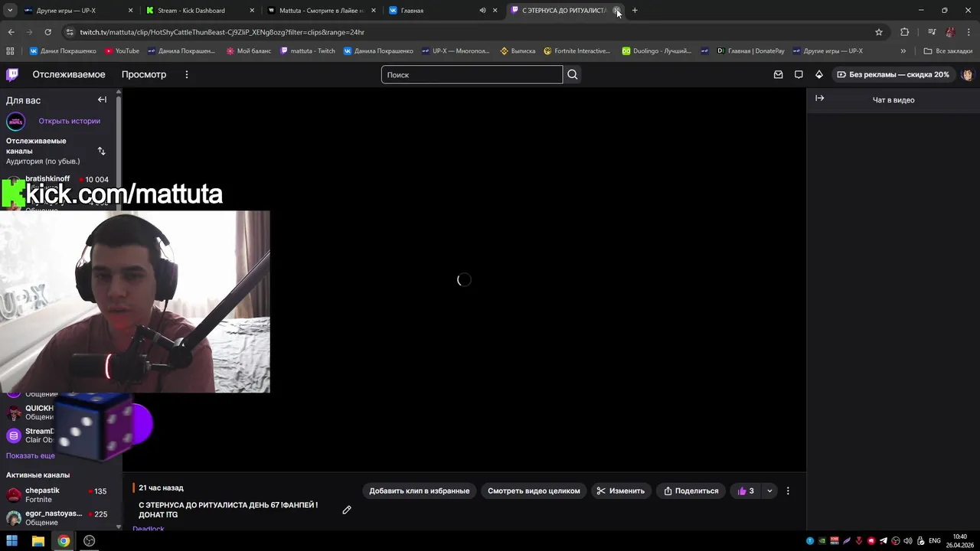Open StreamD channel avatar in sidebar
The width and height of the screenshot is (980, 551).
pos(13,435)
